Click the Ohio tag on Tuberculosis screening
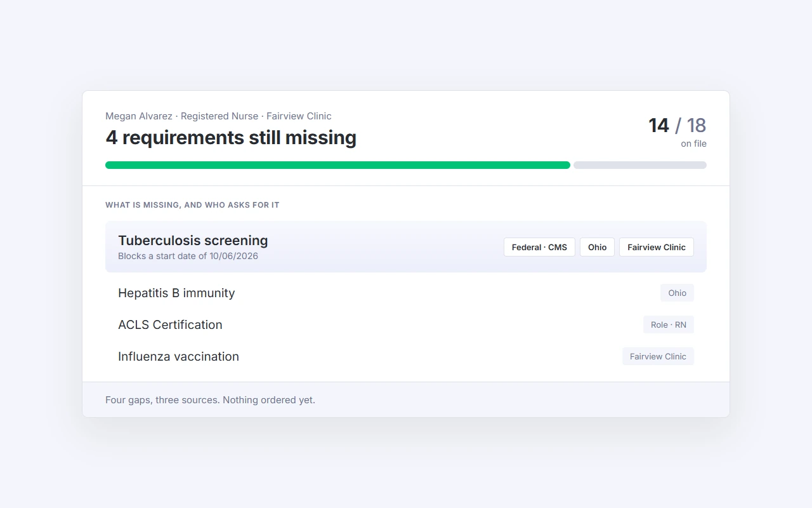Screen dimensions: 812x508 (597, 247)
